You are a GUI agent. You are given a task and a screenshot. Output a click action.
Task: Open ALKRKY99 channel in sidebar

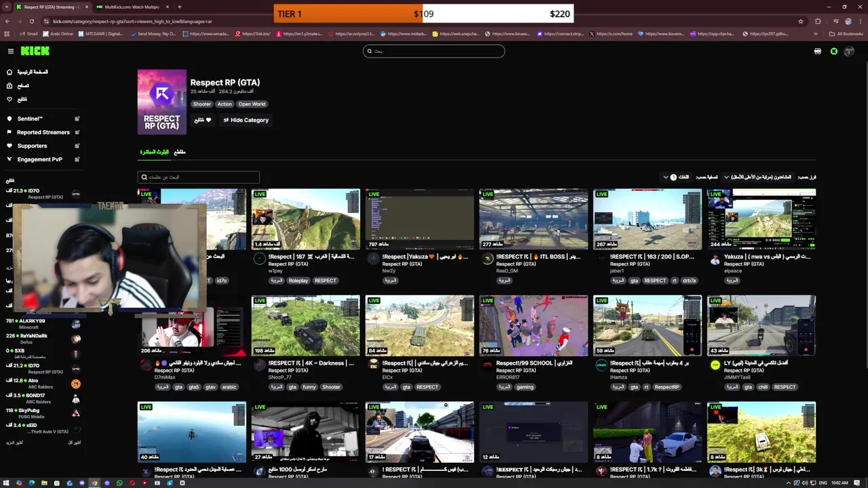pos(42,323)
